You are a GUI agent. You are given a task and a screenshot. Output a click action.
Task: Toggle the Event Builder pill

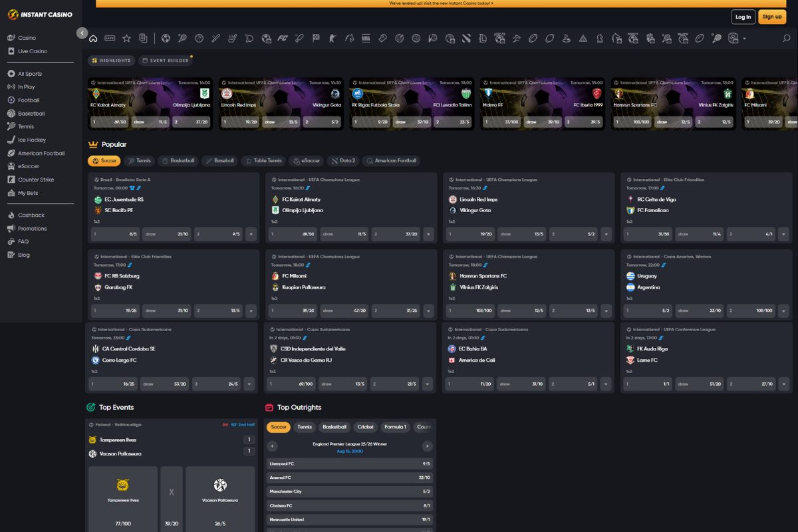point(166,61)
